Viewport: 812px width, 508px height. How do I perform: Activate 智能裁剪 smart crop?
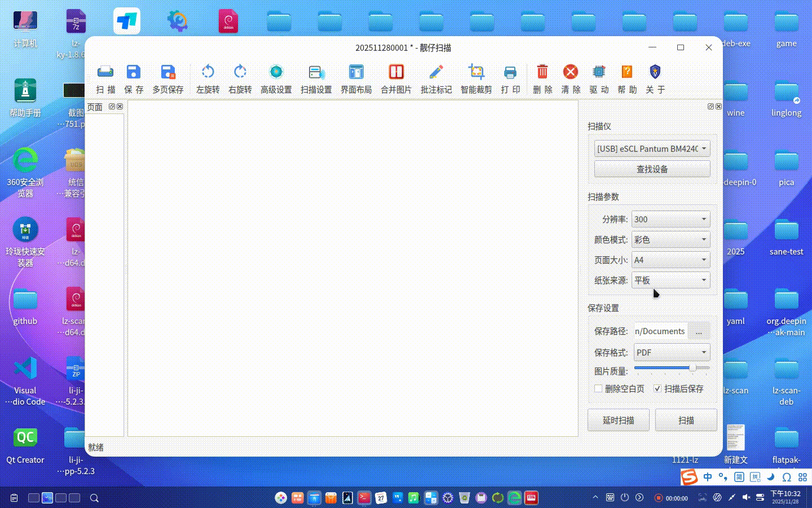pyautogui.click(x=476, y=78)
